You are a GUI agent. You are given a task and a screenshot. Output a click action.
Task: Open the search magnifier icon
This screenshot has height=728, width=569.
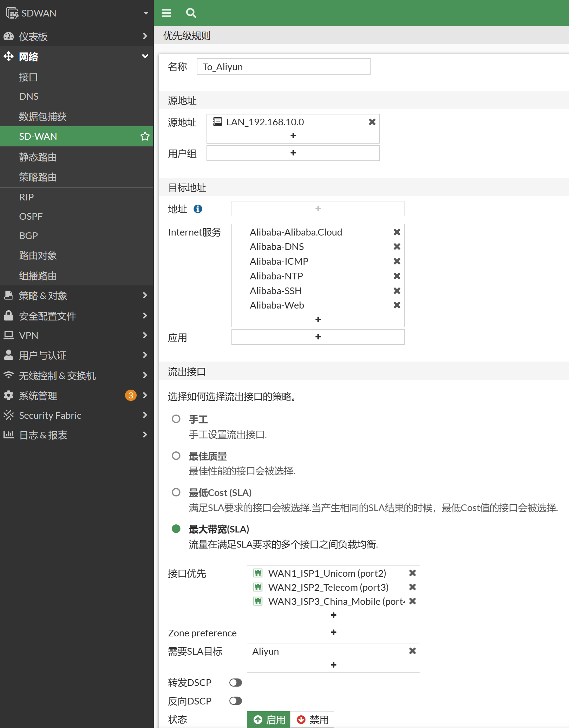click(x=191, y=13)
